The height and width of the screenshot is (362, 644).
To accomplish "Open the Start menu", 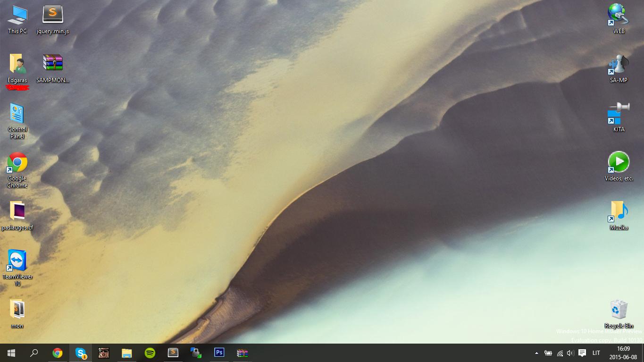I will pyautogui.click(x=11, y=353).
